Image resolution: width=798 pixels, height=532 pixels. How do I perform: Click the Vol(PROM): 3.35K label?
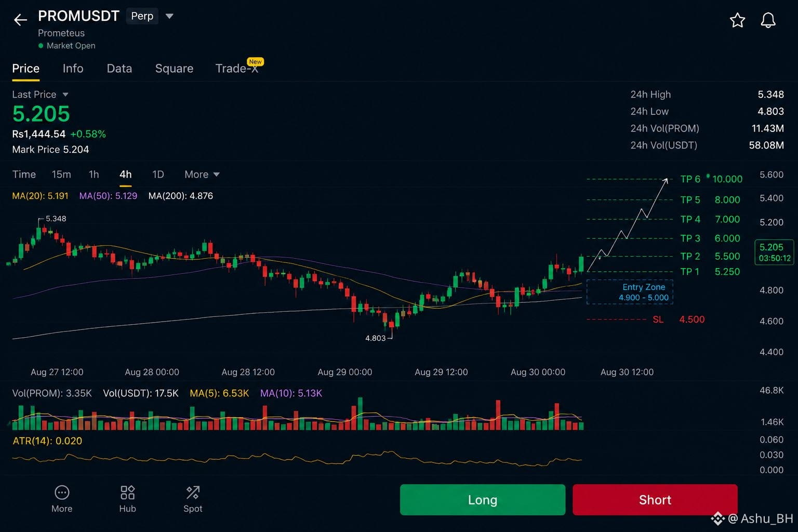point(52,393)
